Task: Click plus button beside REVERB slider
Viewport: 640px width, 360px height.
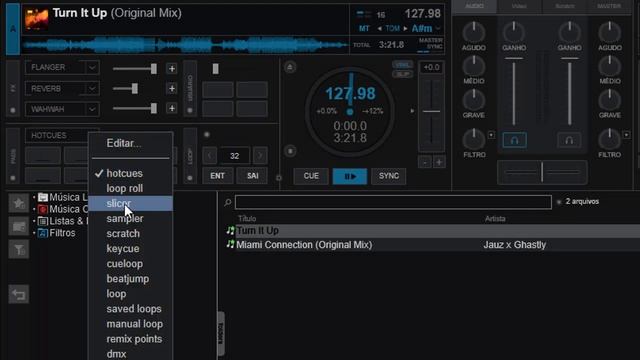Action: coord(172,89)
